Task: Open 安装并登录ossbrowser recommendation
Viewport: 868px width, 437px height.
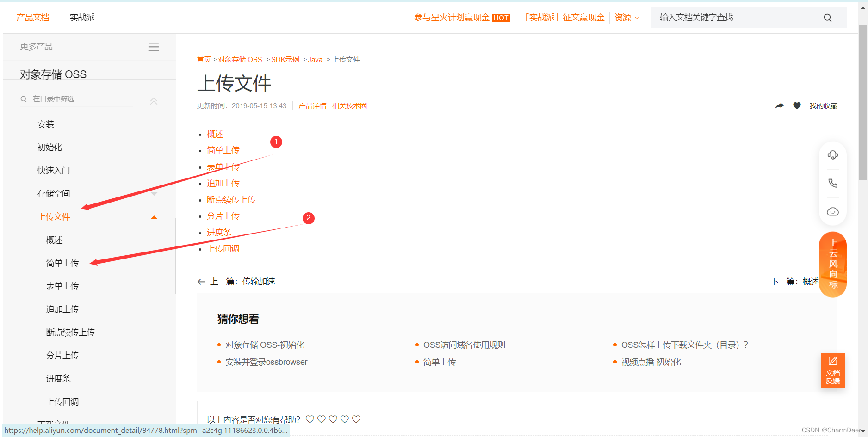Action: tap(267, 362)
